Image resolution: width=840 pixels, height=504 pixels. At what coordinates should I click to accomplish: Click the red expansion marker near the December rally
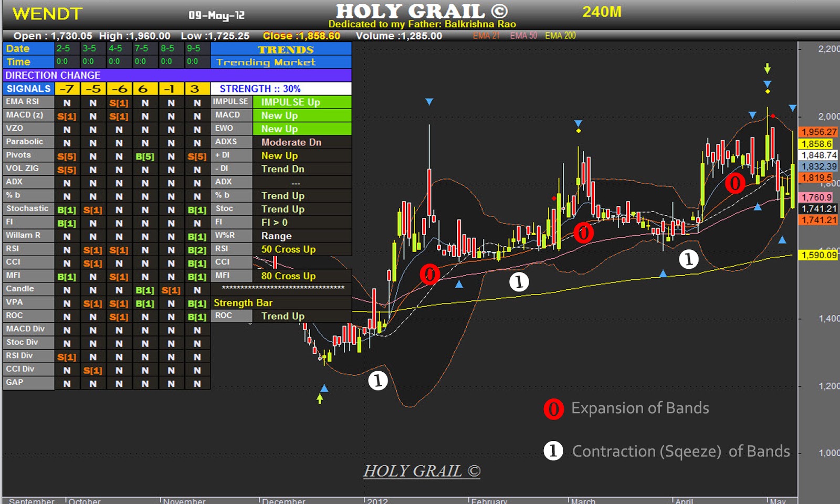point(429,274)
